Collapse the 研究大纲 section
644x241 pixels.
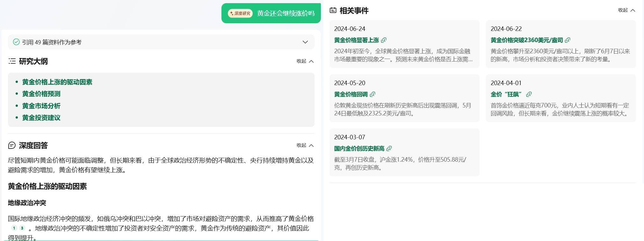point(305,61)
